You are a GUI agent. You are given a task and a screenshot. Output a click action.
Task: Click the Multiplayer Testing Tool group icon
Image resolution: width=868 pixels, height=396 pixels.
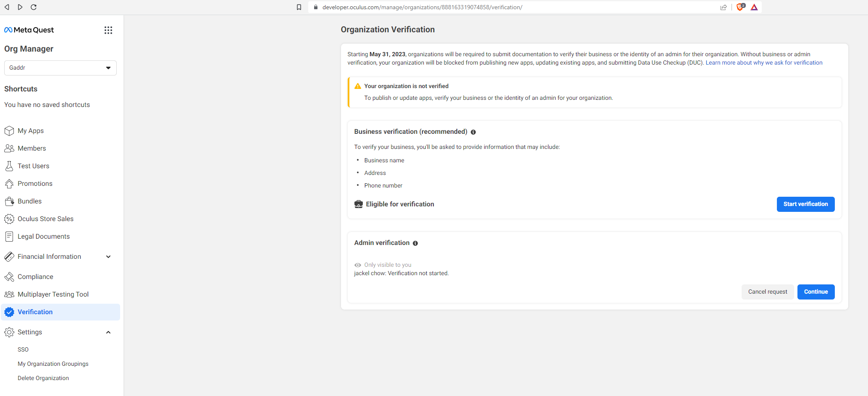coord(9,294)
